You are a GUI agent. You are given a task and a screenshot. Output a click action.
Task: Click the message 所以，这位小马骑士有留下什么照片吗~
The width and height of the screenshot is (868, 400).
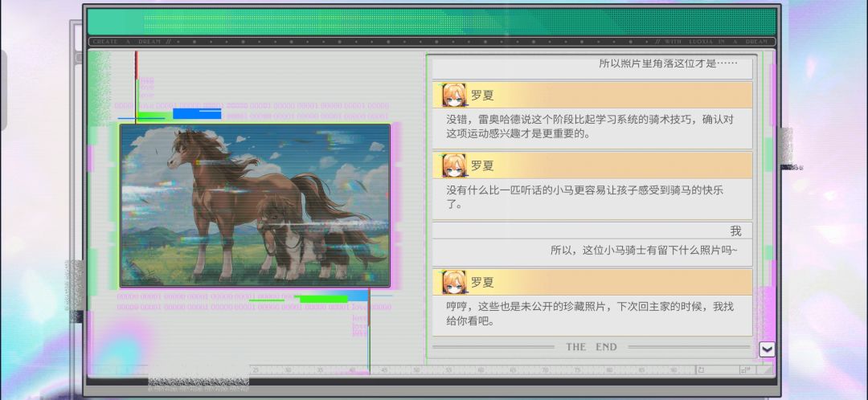pyautogui.click(x=643, y=250)
